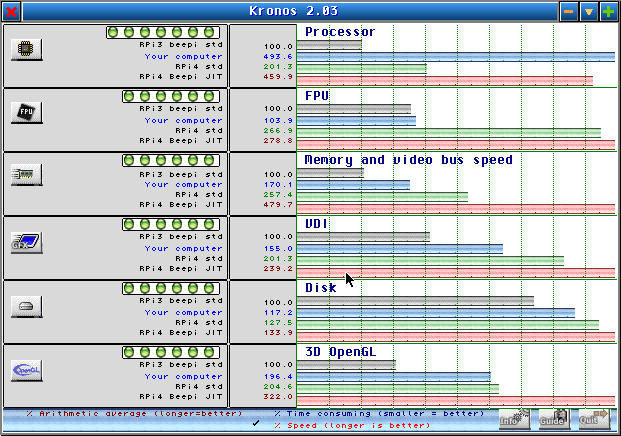Toggle first green LED in FPU row

tap(129, 96)
